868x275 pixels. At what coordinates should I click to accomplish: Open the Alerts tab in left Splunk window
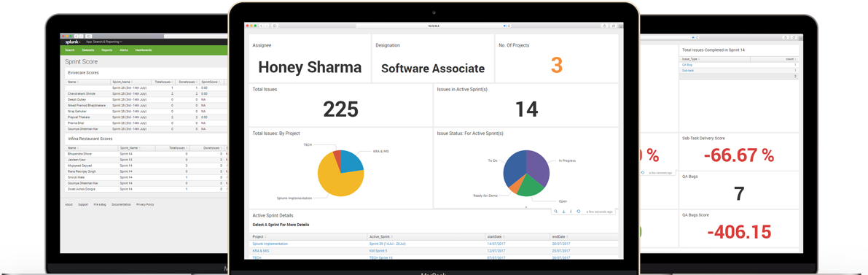(x=124, y=50)
